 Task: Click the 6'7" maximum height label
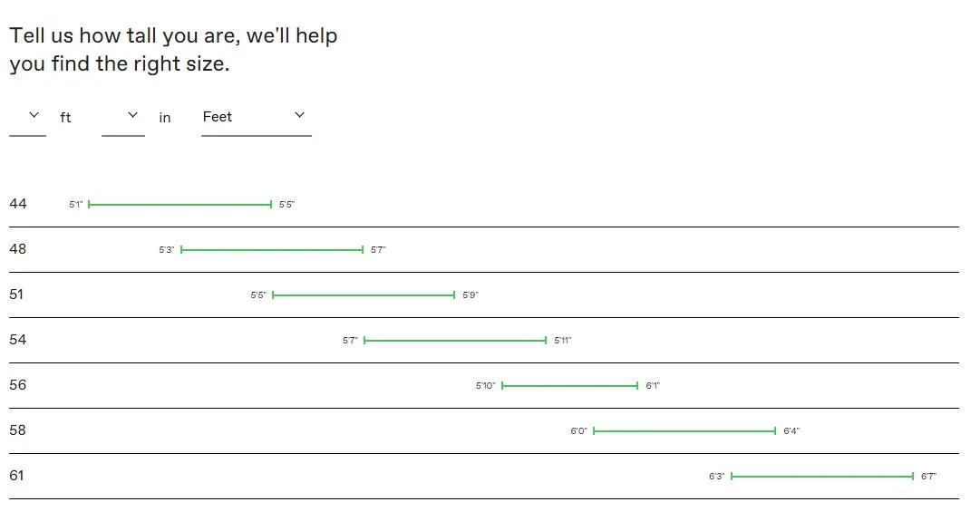[928, 476]
